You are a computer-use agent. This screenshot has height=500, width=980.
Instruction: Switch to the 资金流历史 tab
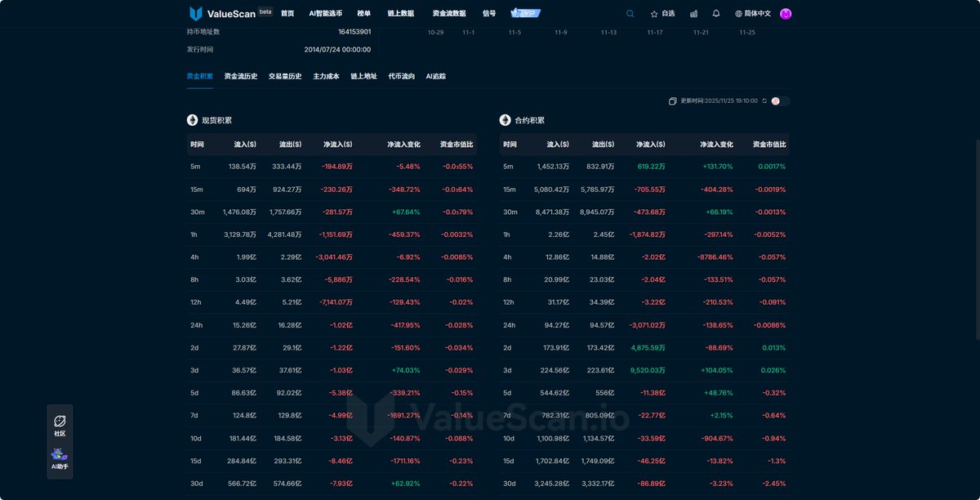pos(241,76)
